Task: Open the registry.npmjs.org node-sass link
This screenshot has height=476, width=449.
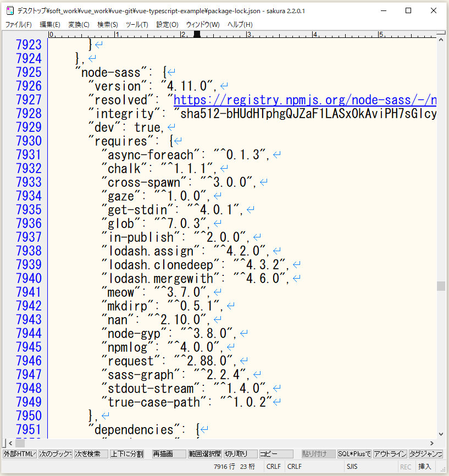Action: pos(305,100)
